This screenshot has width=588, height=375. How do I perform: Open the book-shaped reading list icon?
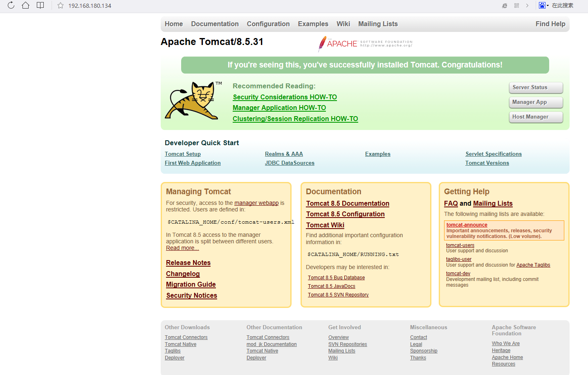[x=40, y=5]
